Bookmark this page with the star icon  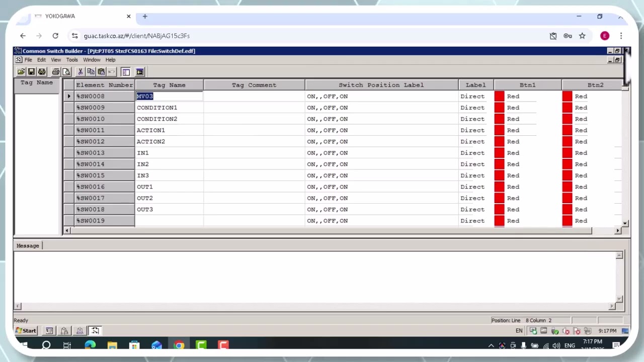(582, 36)
